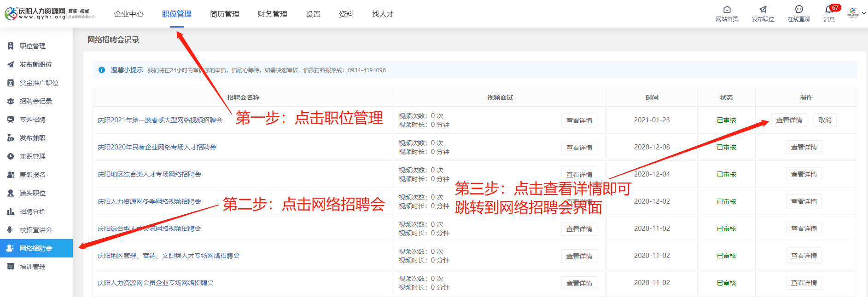Click 招聘会记录 sidebar icon

pos(11,101)
